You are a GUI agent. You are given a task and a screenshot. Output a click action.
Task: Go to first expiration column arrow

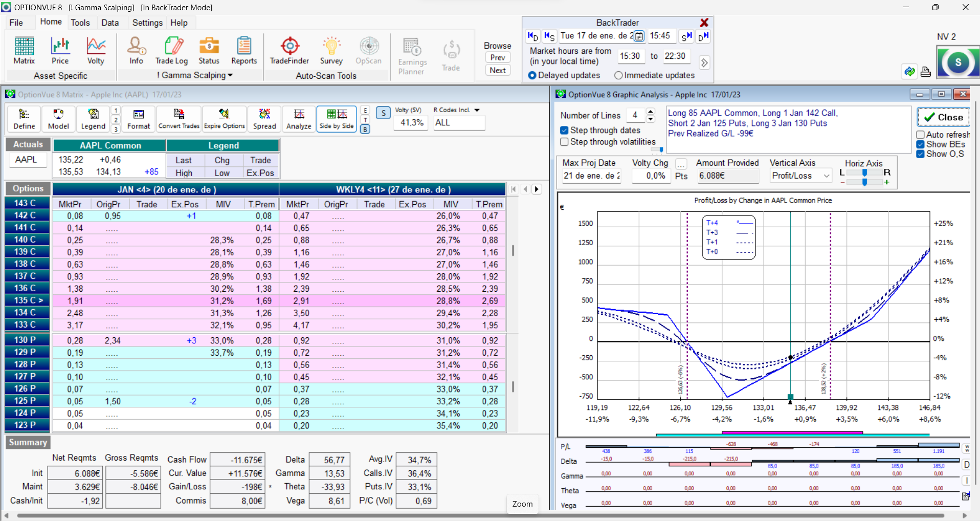click(514, 189)
